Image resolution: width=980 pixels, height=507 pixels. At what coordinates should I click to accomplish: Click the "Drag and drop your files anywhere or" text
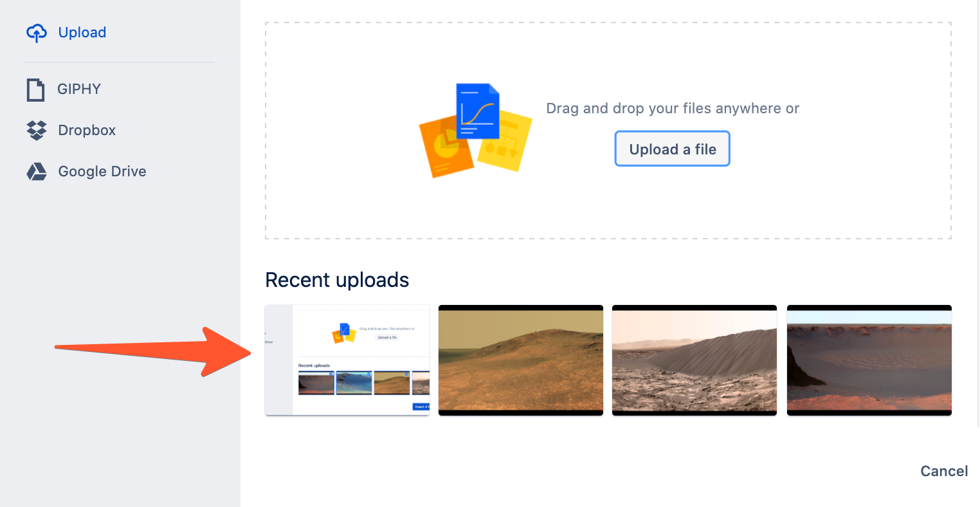click(673, 109)
